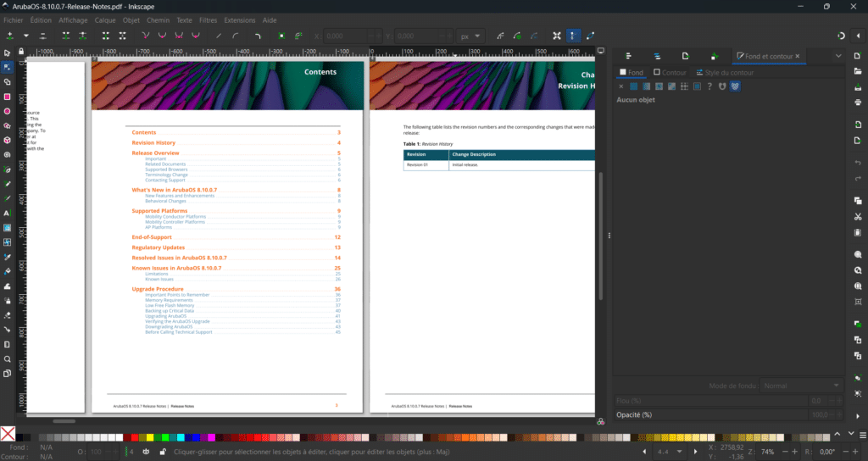Screen dimensions: 868x461
Task: Select the 3D box tool
Action: pyautogui.click(x=7, y=141)
